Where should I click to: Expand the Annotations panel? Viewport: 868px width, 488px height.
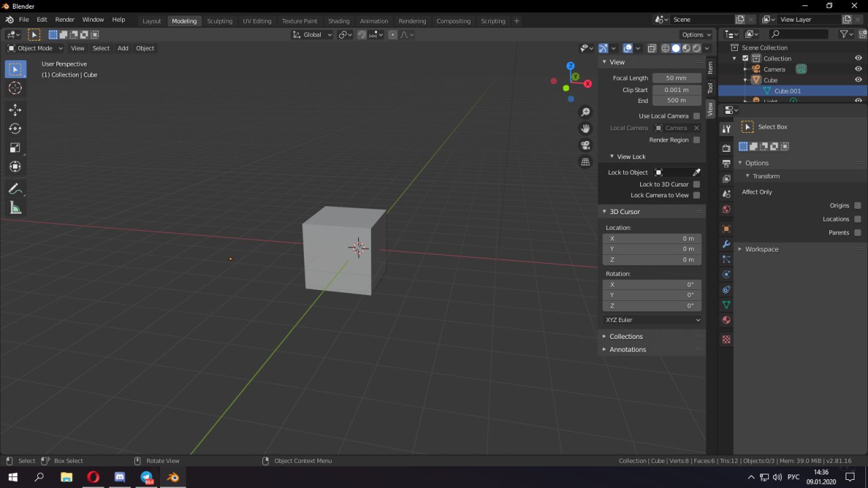point(627,349)
